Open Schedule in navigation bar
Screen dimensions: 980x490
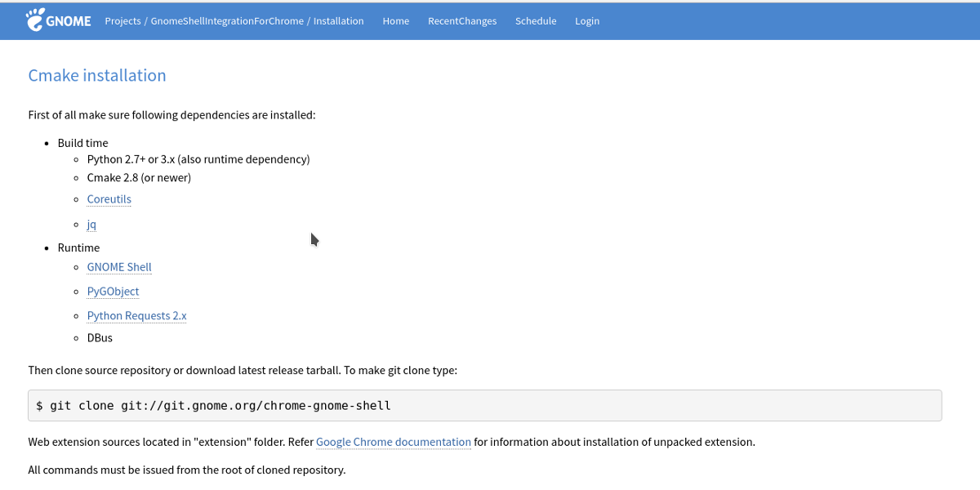(536, 21)
